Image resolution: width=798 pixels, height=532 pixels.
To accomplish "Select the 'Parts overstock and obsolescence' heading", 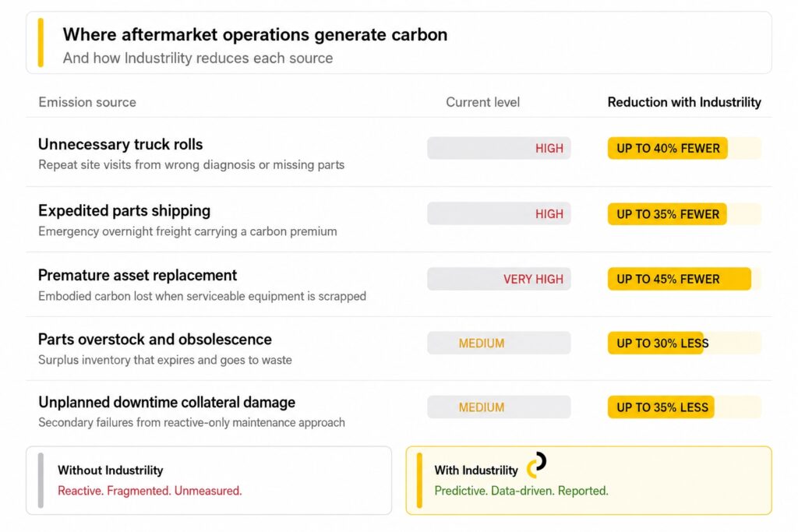I will (155, 340).
